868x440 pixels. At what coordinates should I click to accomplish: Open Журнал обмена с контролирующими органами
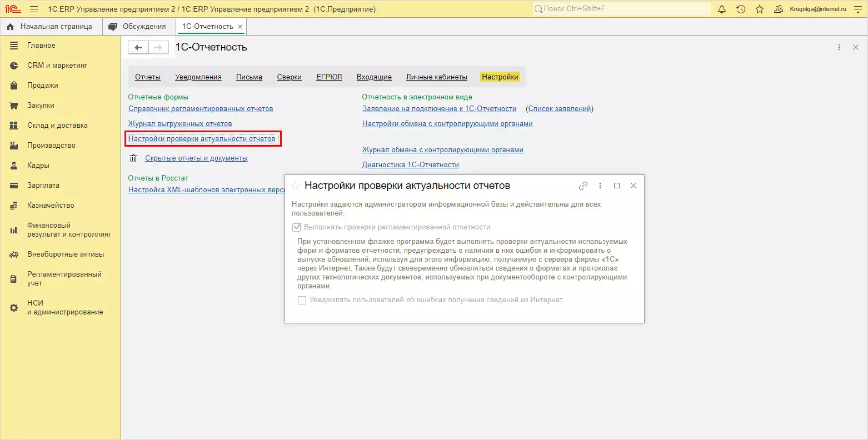(443, 150)
